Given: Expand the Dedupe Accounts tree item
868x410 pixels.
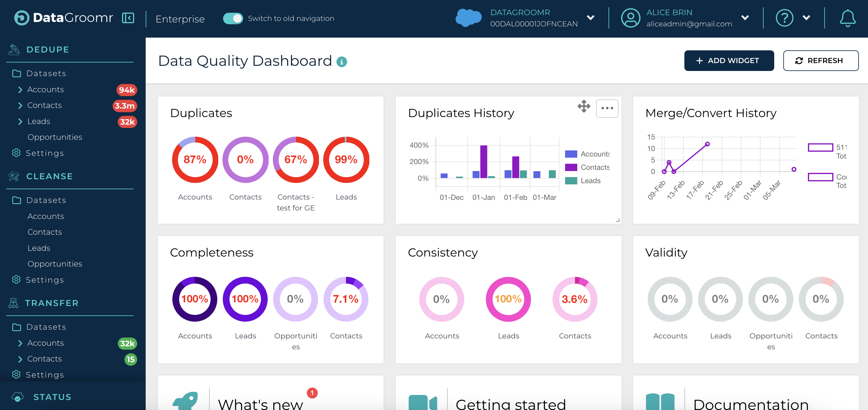Looking at the screenshot, I should click(20, 89).
